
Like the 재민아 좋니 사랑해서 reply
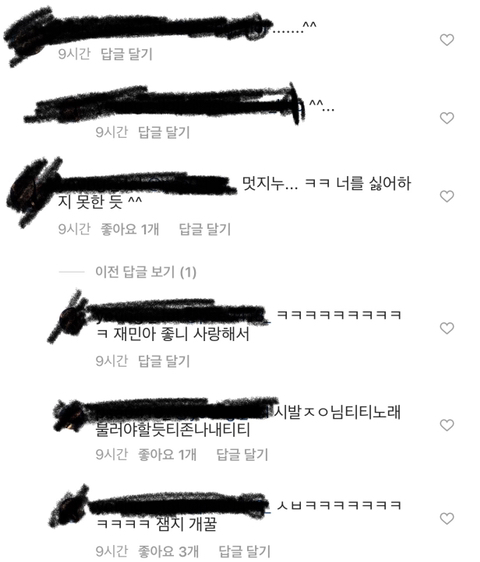pyautogui.click(x=447, y=328)
